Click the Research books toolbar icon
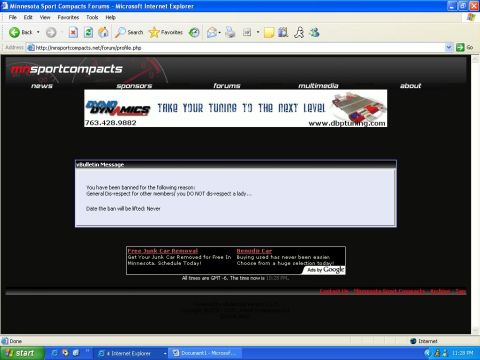The height and width of the screenshot is (360, 480). pyautogui.click(x=283, y=32)
